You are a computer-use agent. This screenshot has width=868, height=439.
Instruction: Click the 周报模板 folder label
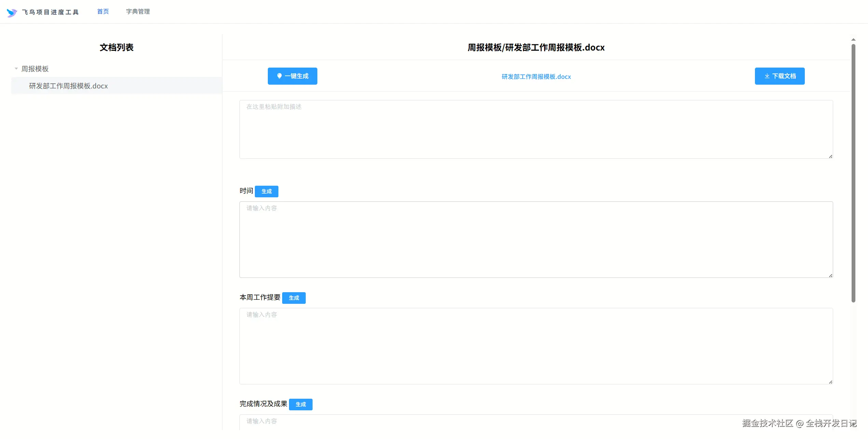(35, 69)
